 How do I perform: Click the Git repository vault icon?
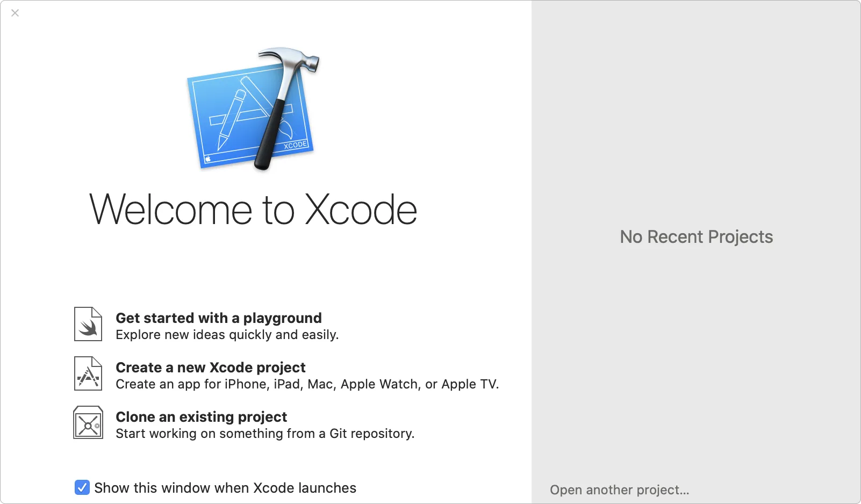[88, 422]
